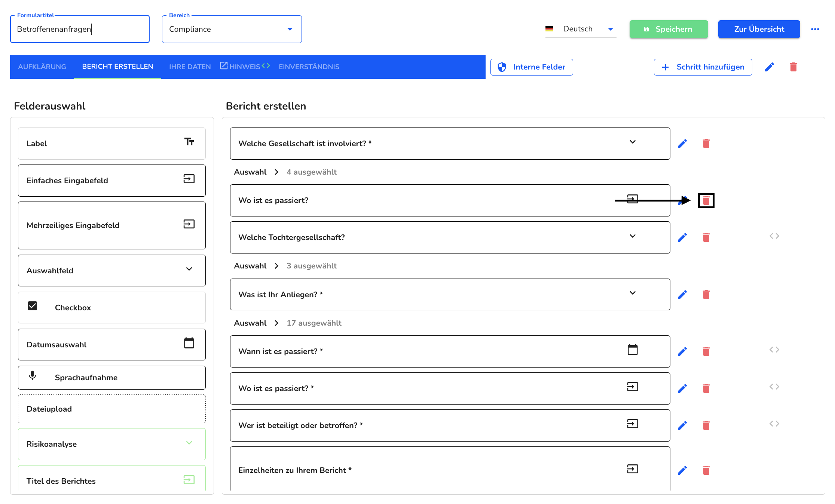
Task: Delete the 'Was ist Ihr Anliegen?' field
Action: point(706,295)
